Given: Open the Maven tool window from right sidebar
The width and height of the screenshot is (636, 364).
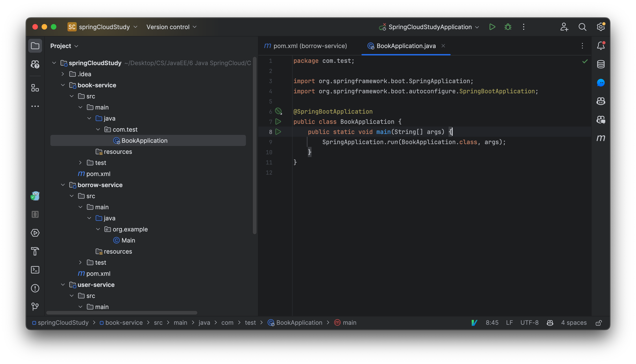Looking at the screenshot, I should (x=601, y=138).
